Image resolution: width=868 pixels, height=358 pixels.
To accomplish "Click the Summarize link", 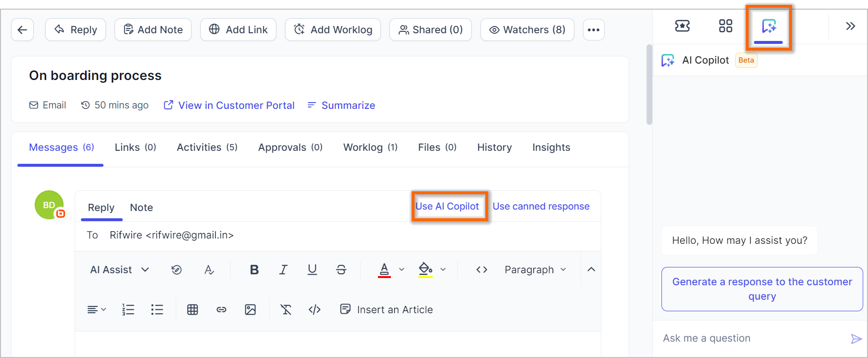I will point(341,105).
